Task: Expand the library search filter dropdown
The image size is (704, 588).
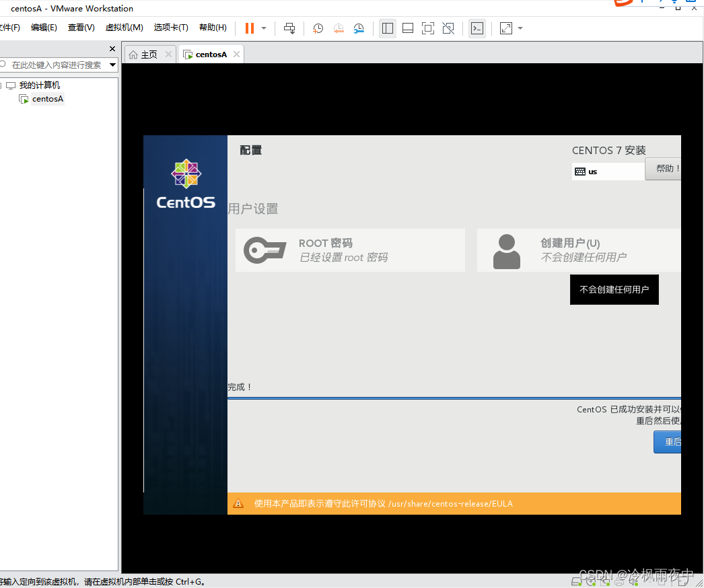Action: pyautogui.click(x=112, y=65)
